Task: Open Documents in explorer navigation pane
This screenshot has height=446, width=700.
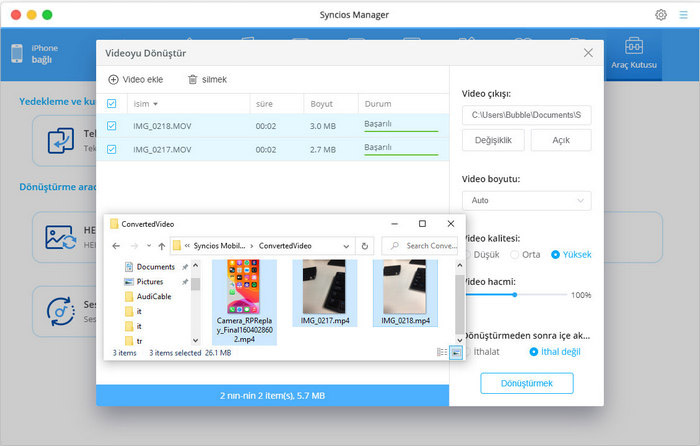Action: pos(155,267)
